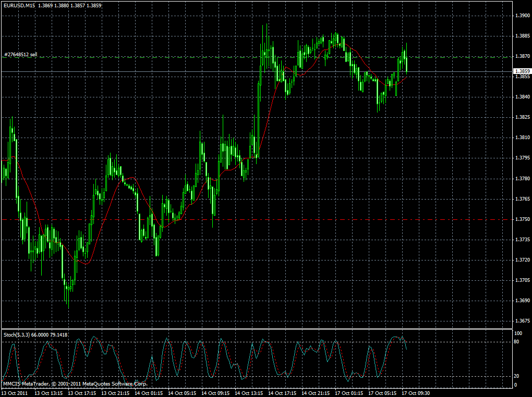The height and width of the screenshot is (397, 532).
Task: Select the #27648512 sell order label
Action: click(x=21, y=54)
